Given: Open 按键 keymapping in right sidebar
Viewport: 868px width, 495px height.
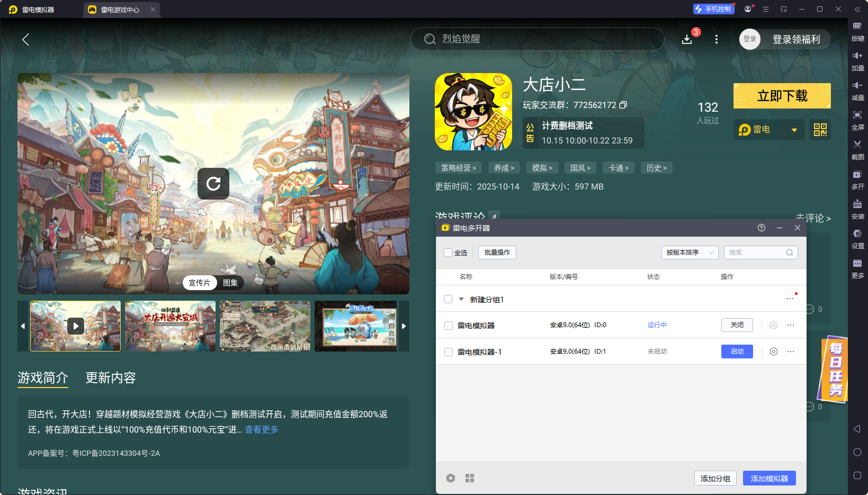Looking at the screenshot, I should pyautogui.click(x=857, y=32).
